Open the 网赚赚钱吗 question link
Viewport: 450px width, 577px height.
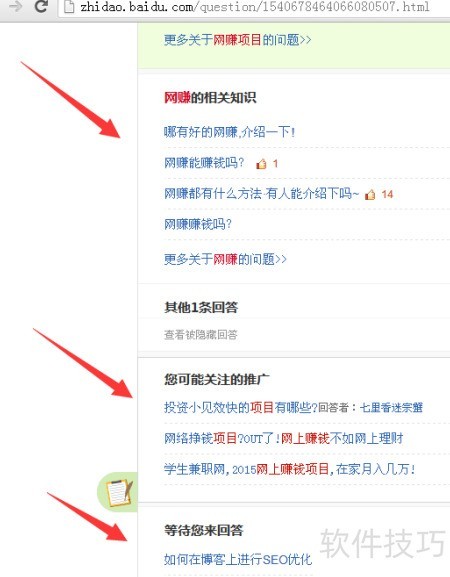[198, 224]
